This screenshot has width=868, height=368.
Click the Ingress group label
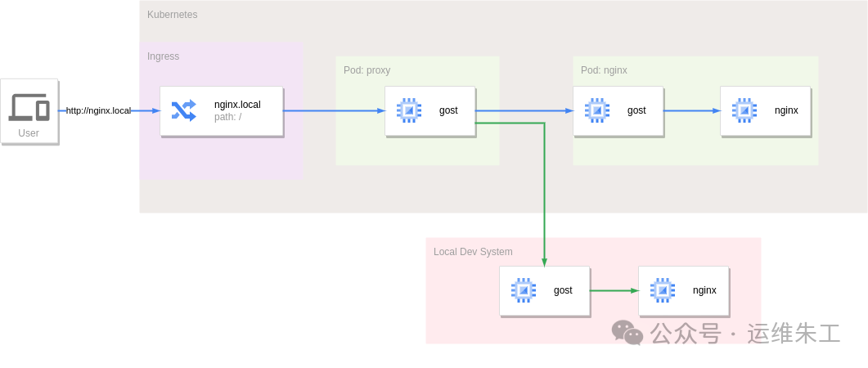coord(163,56)
